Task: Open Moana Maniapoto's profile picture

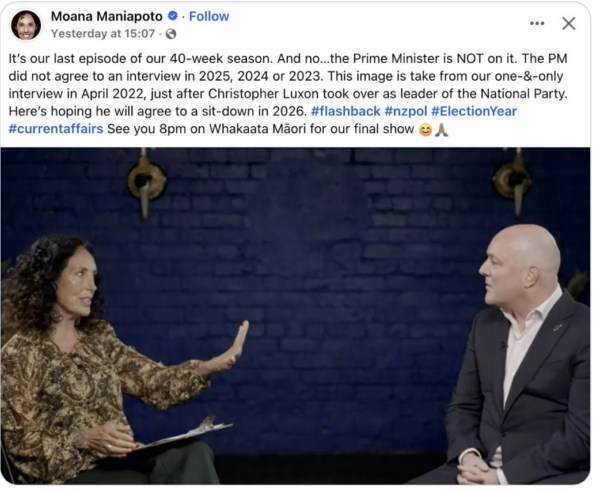Action: (x=26, y=25)
